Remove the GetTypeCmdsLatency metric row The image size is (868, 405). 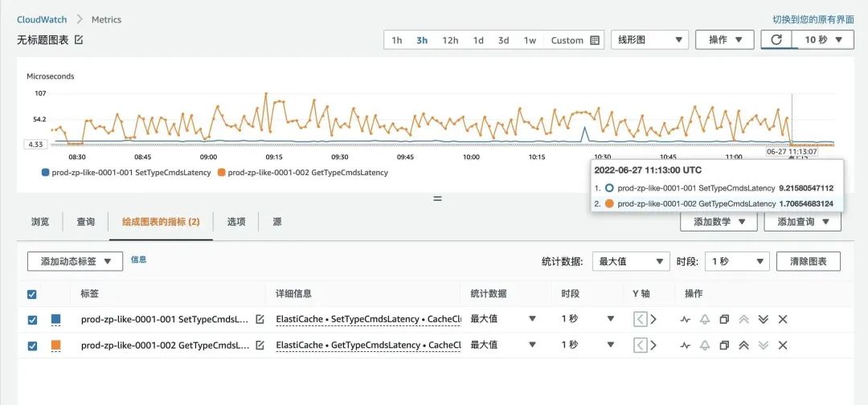(783, 346)
